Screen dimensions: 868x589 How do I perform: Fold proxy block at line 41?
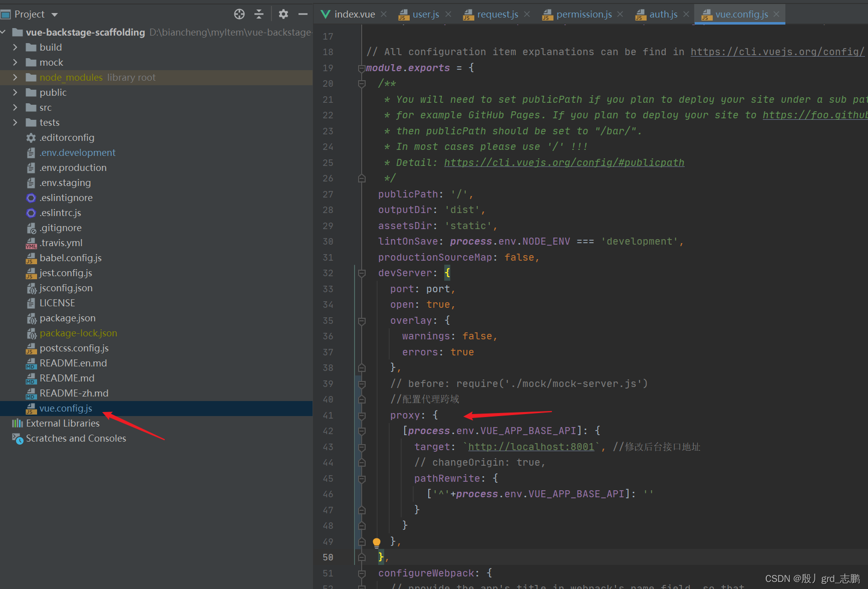[x=362, y=416]
